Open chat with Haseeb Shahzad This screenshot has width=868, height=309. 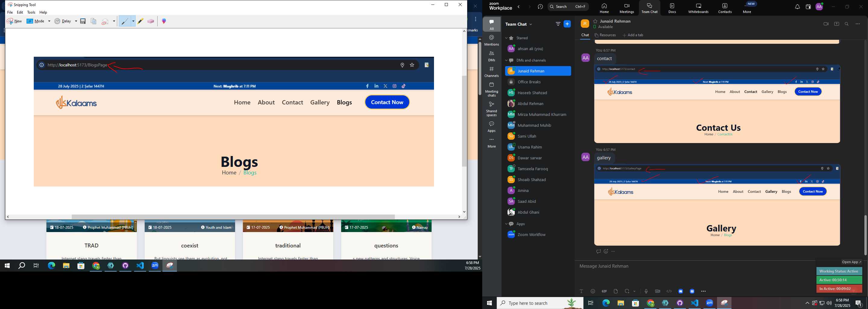point(538,93)
